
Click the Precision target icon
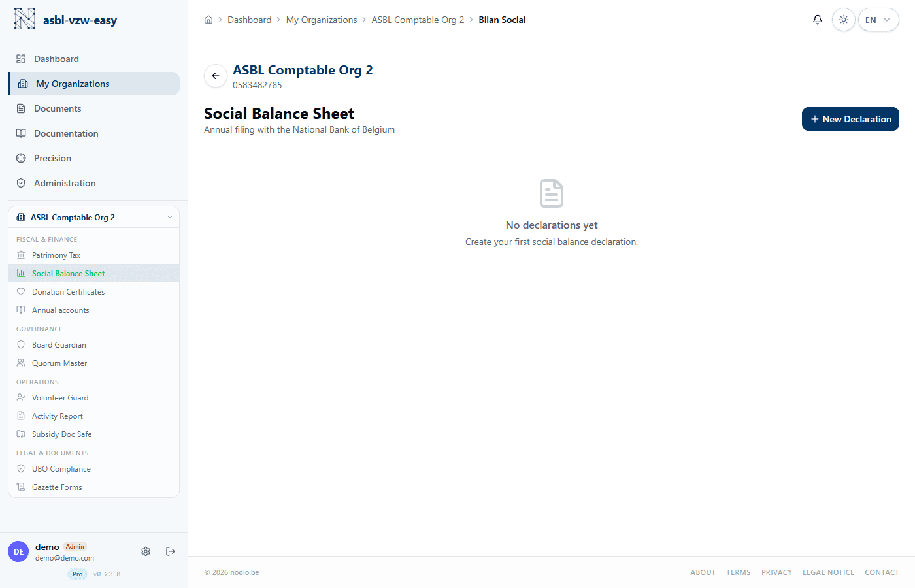click(x=21, y=158)
